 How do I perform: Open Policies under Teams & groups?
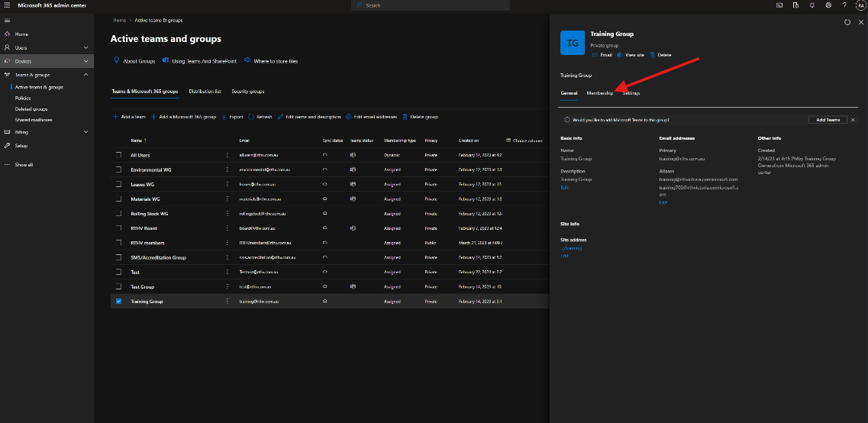[x=23, y=98]
